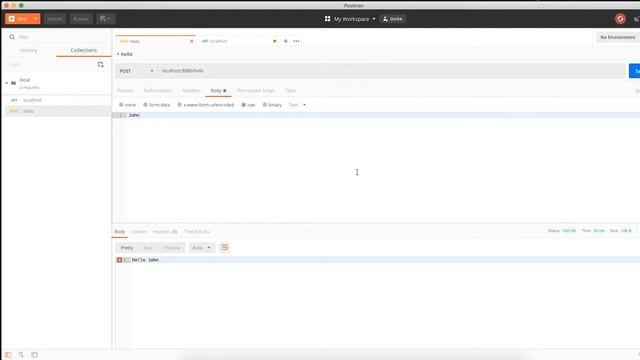Open the Runner from the header
The image size is (640, 360).
click(x=81, y=19)
